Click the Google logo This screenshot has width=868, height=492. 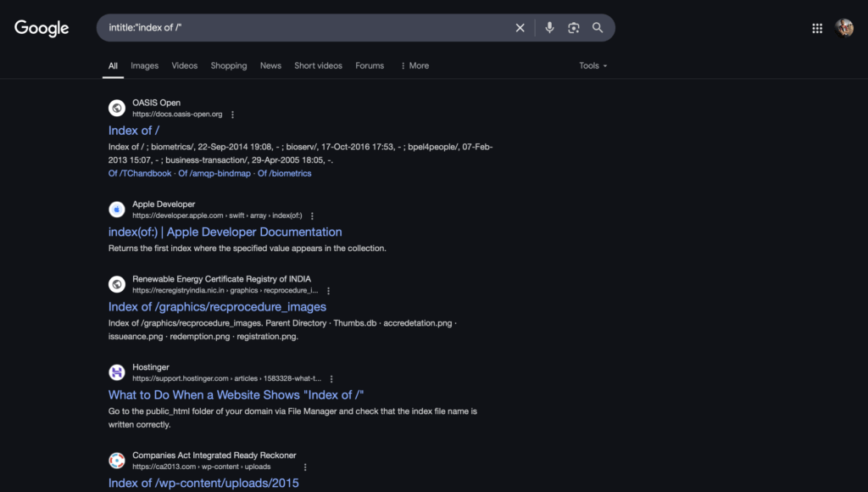42,28
